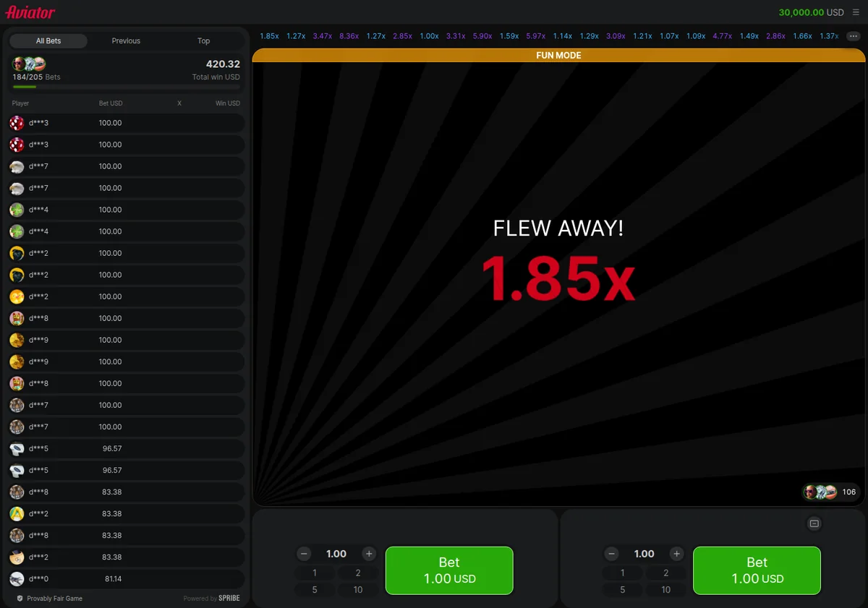
Task: Click the Aviator logo
Action: click(30, 12)
